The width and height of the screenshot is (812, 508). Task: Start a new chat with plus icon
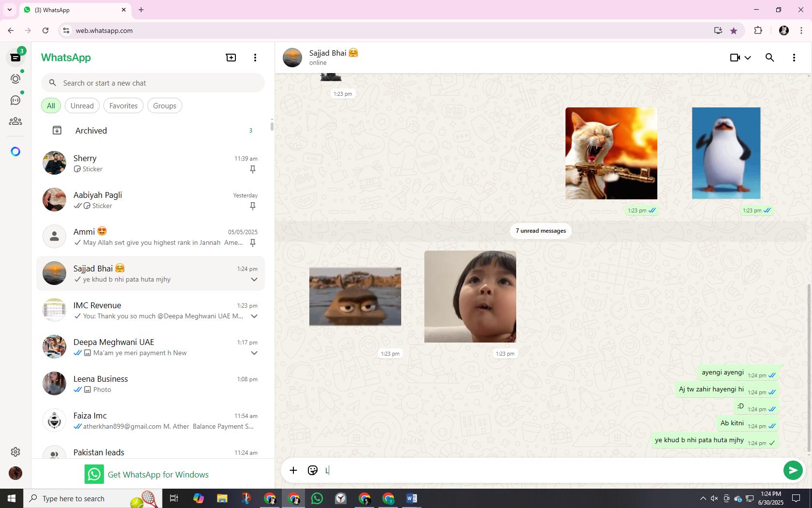tap(231, 58)
